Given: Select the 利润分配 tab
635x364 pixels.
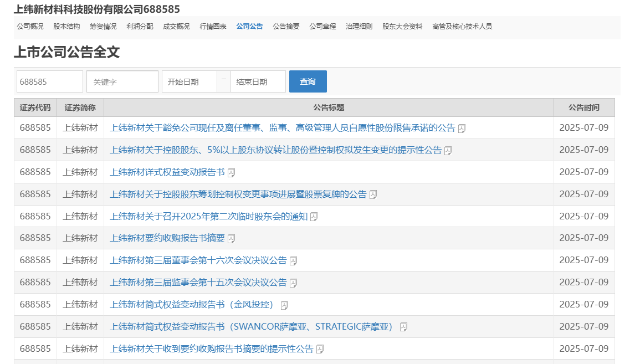Looking at the screenshot, I should point(140,26).
